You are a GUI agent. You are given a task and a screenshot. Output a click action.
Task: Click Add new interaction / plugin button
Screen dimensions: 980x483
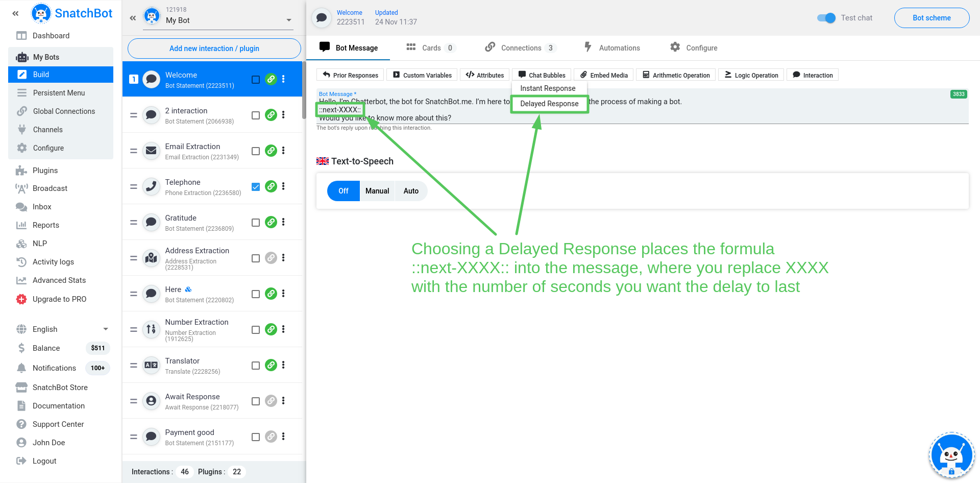point(214,49)
